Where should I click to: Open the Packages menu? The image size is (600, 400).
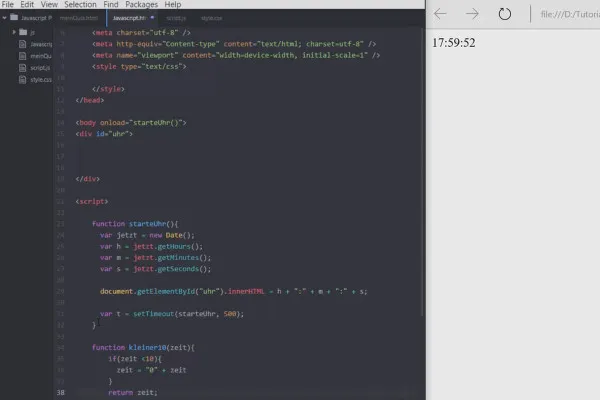[x=142, y=5]
